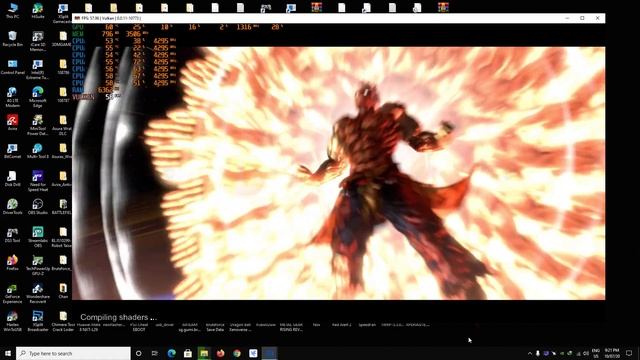Open Cortana circle on taskbar
The height and width of the screenshot is (360, 640).
pos(138,353)
